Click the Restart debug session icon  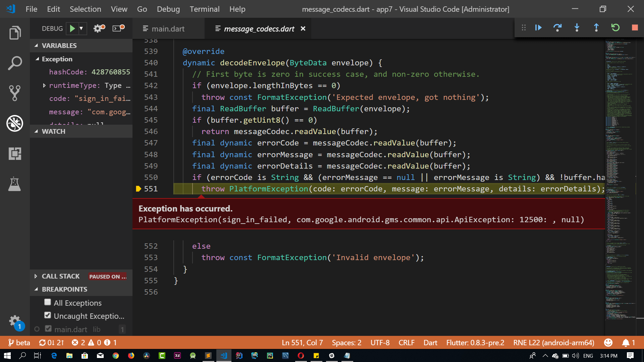coord(615,28)
